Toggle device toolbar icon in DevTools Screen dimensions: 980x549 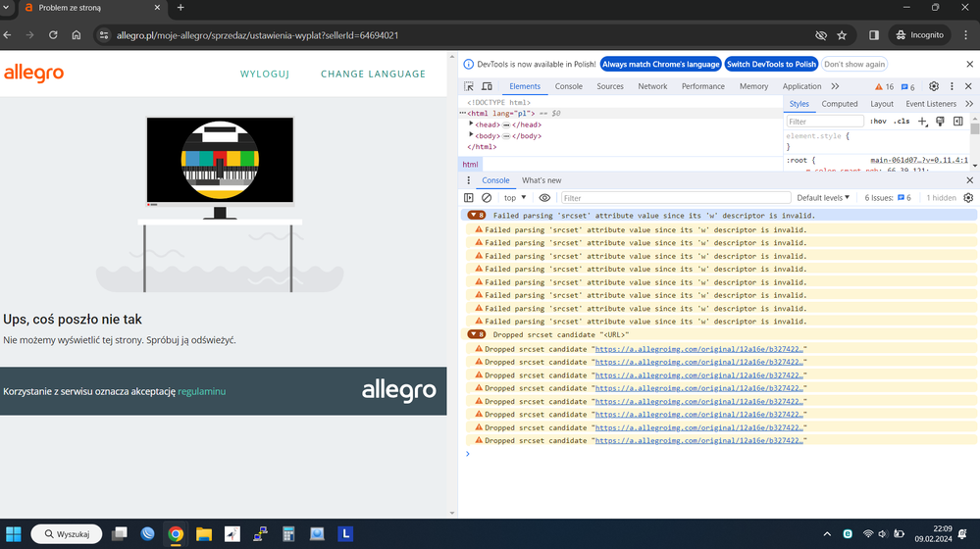point(487,86)
